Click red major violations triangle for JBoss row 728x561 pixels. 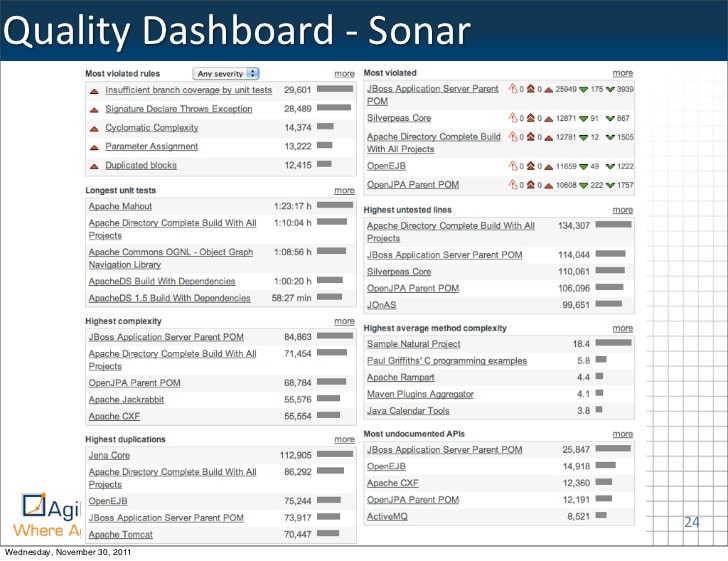pos(548,89)
